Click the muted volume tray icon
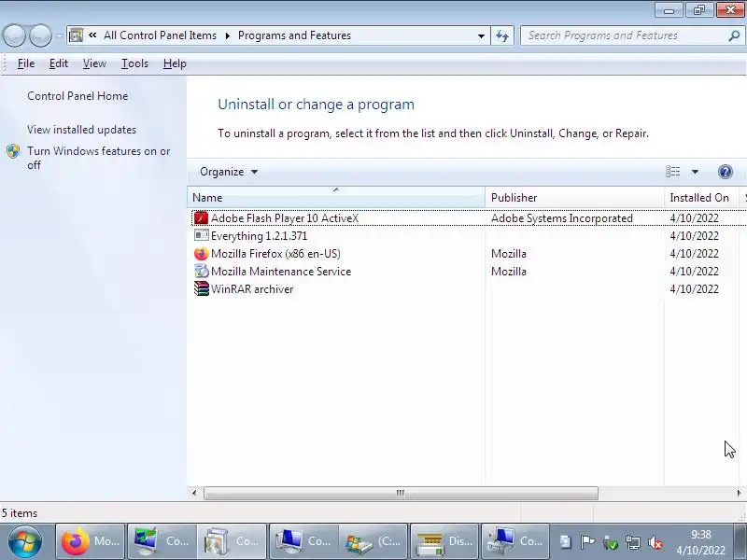Image resolution: width=747 pixels, height=560 pixels. 655,542
